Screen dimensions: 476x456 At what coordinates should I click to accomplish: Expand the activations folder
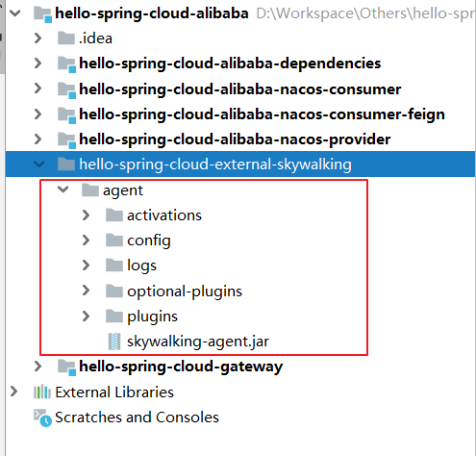pos(86,215)
